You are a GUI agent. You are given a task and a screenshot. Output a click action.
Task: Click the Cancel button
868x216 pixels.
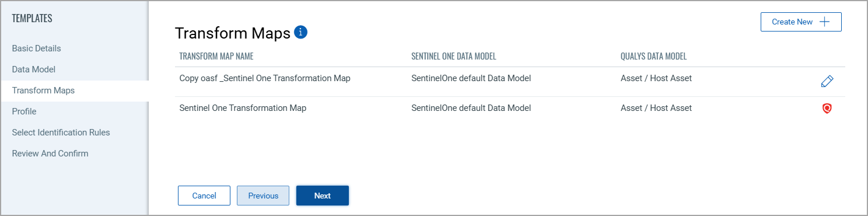pyautogui.click(x=204, y=196)
